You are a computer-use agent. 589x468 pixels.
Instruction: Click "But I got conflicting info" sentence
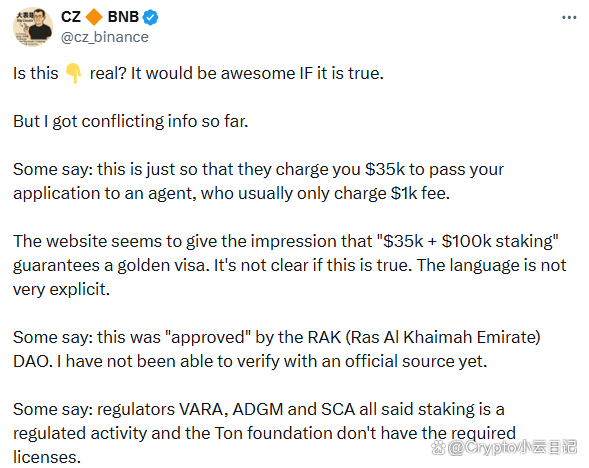click(x=131, y=122)
